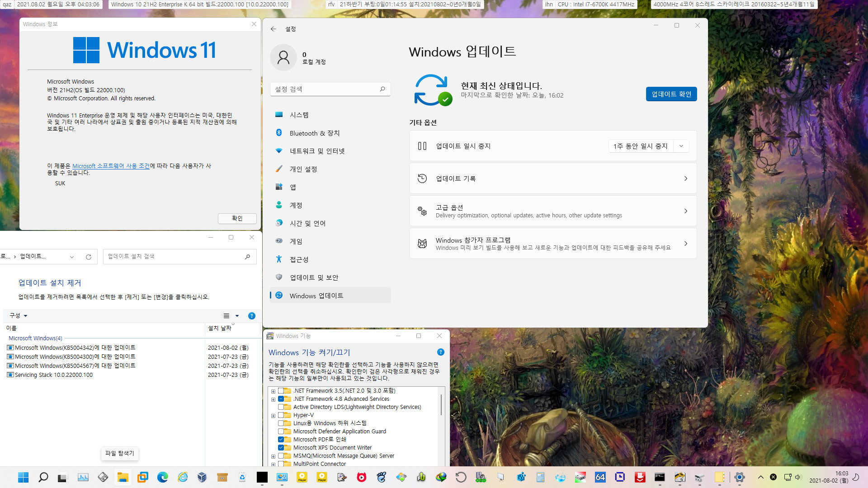Uncheck Microsoft XPS Document Writer checkbox
Image resolution: width=868 pixels, height=488 pixels.
281,448
